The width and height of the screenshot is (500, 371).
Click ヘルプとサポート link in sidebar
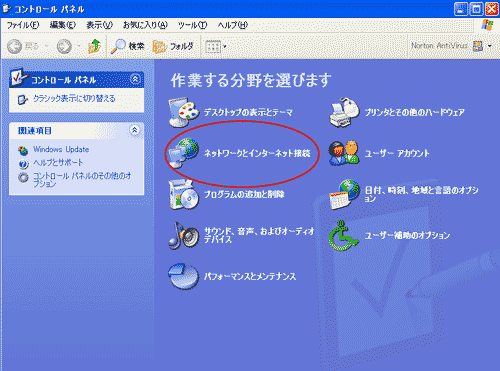58,163
